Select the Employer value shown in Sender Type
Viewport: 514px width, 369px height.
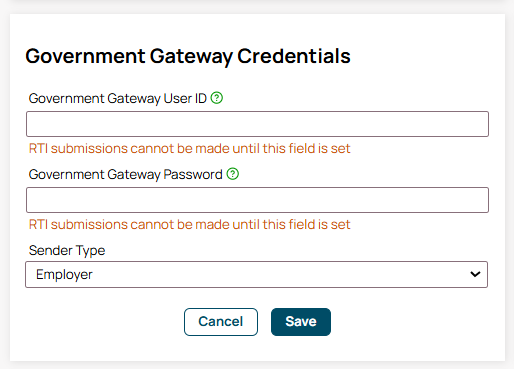pos(64,275)
